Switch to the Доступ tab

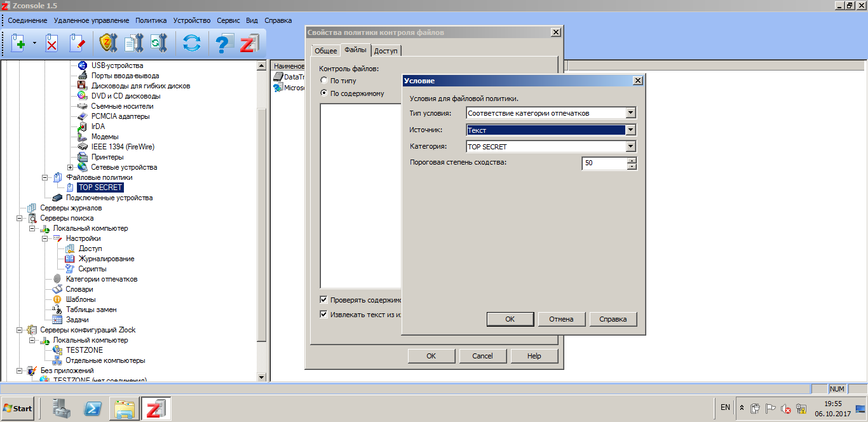point(386,51)
